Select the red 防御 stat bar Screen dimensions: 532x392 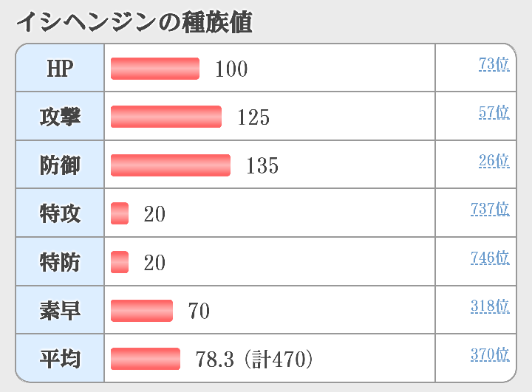(171, 165)
